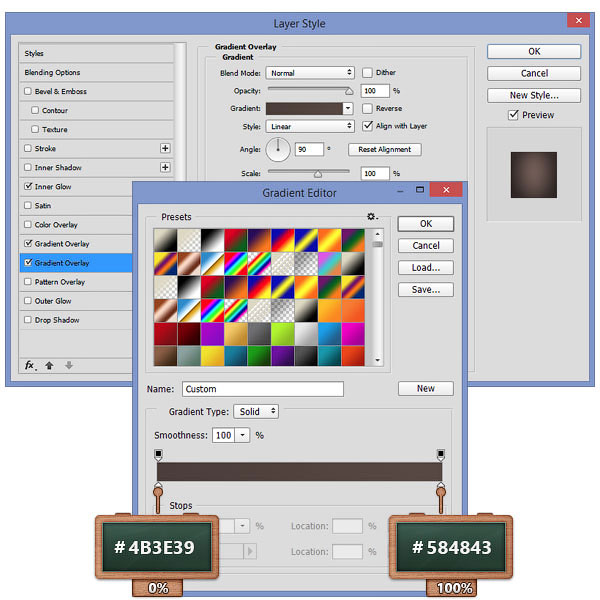Click the brown gradient bar in Gradient Editor
This screenshot has width=600, height=600.
[x=299, y=471]
